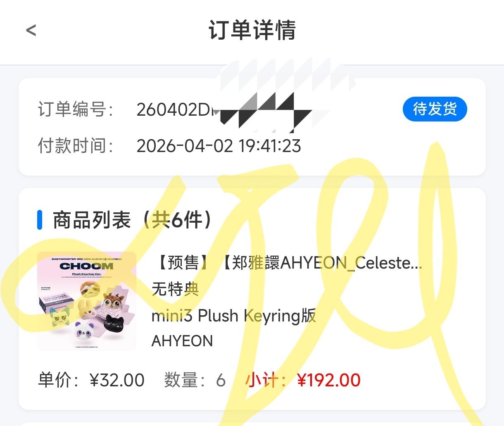Tap the mini3 Plush Keyring版 spec line
The width and height of the screenshot is (504, 426).
click(x=234, y=316)
